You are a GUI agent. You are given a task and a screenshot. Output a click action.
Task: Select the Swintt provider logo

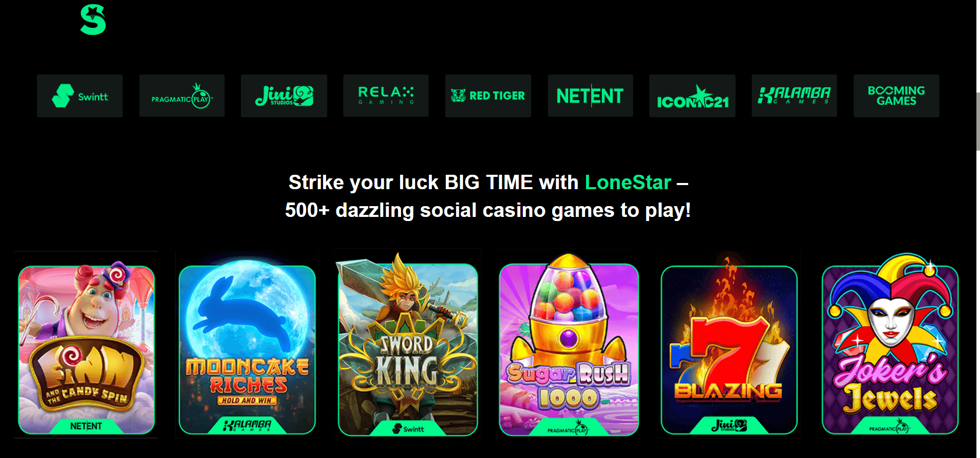[x=80, y=96]
